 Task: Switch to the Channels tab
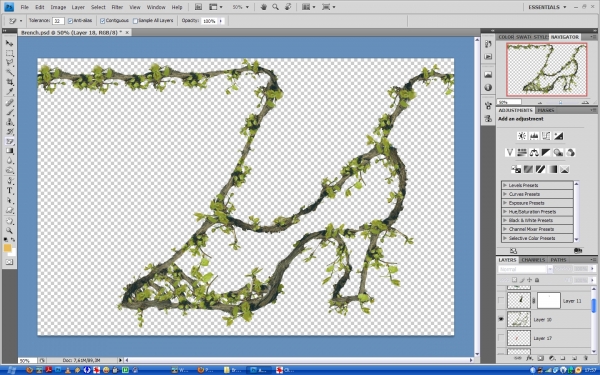point(533,260)
